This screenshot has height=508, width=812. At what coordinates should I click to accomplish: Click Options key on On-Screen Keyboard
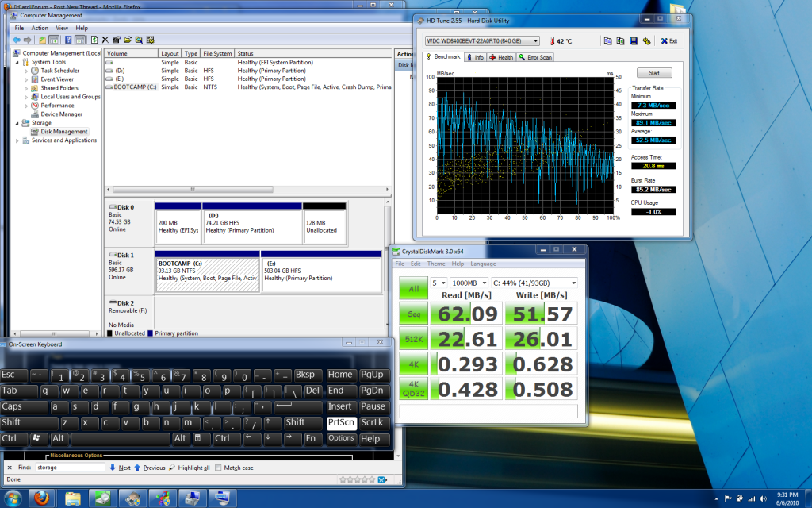click(x=341, y=438)
